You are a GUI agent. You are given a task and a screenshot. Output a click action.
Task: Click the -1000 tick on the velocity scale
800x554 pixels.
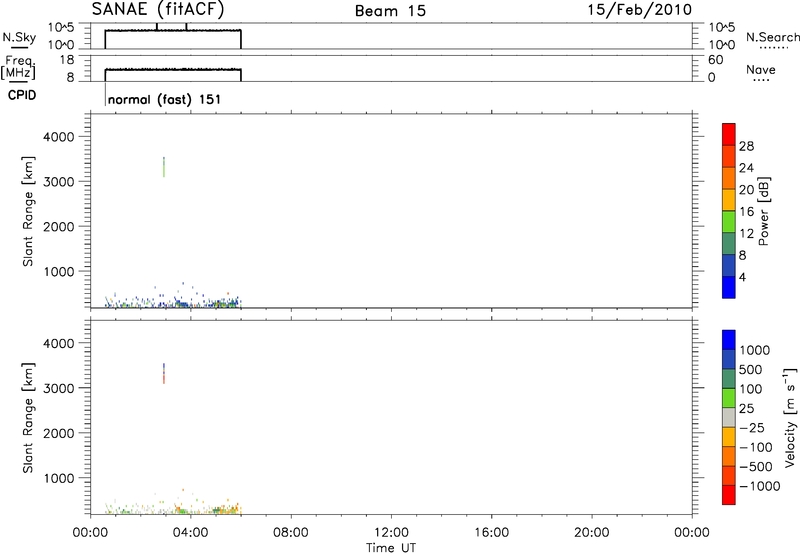tap(760, 486)
